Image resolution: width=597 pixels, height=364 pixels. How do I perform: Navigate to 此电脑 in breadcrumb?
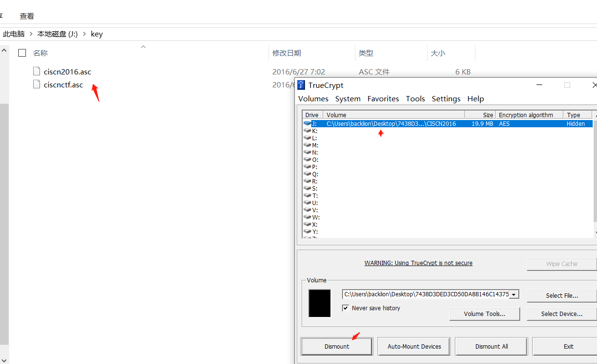[x=13, y=34]
